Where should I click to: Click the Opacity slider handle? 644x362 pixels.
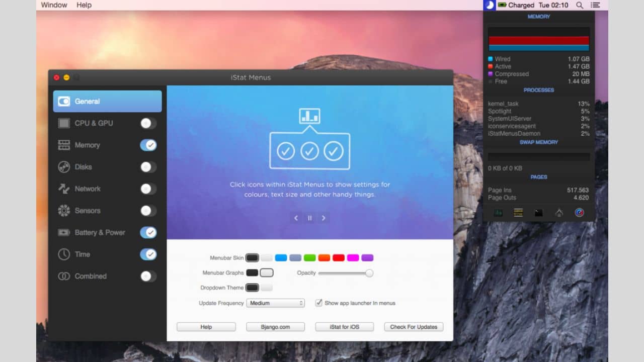[x=369, y=273]
